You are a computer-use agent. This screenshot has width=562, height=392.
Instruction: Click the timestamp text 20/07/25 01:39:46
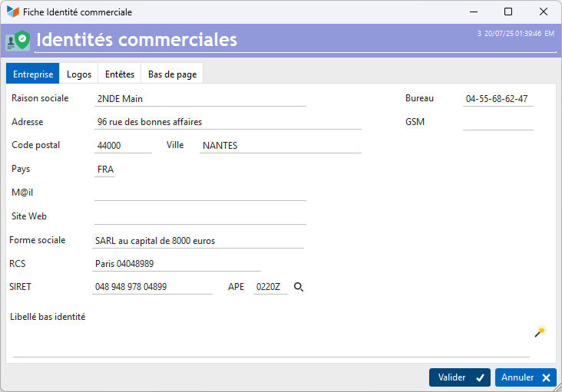[x=513, y=34]
